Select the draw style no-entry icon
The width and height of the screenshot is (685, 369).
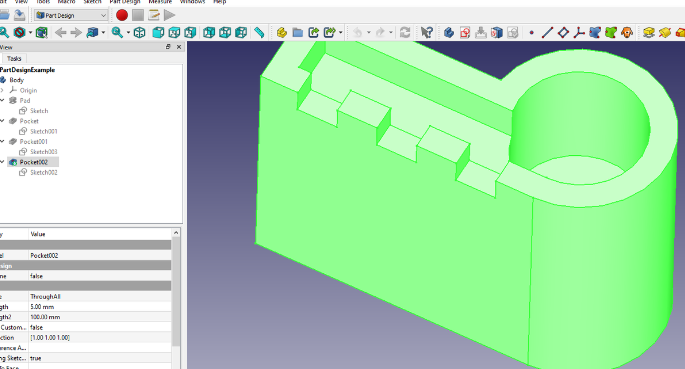coord(19,32)
